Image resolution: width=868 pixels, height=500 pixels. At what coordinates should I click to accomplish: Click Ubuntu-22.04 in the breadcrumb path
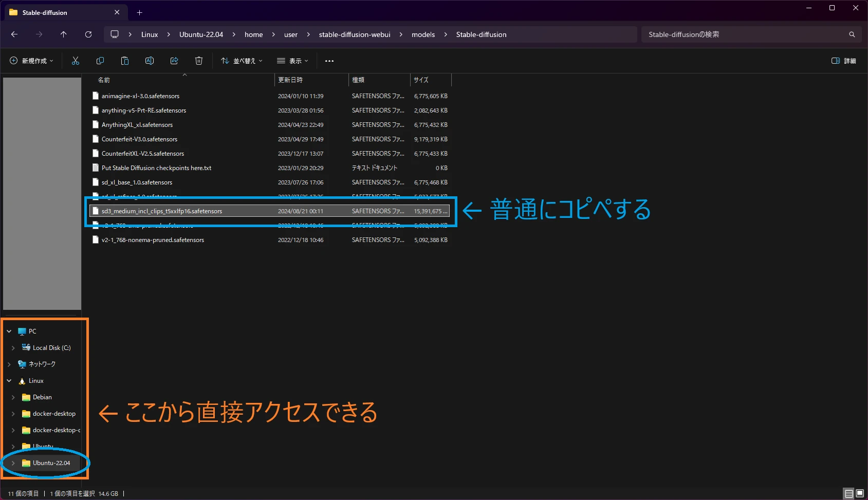(201, 34)
